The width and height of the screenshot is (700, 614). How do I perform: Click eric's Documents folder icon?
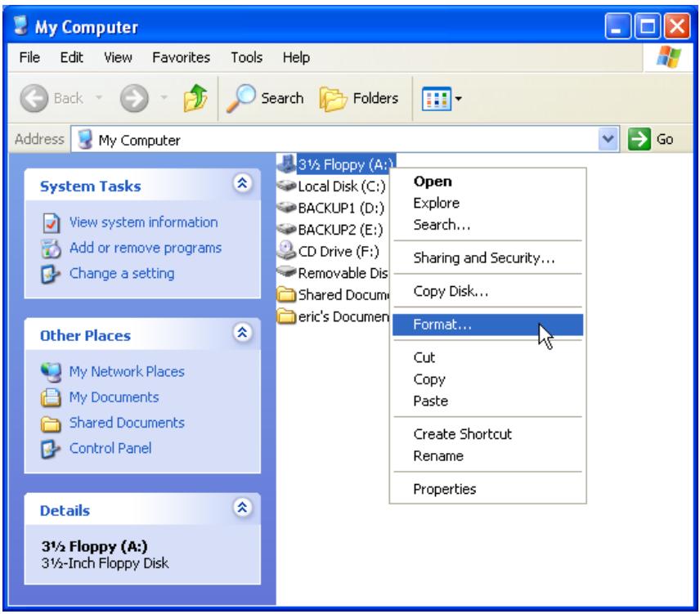click(286, 316)
